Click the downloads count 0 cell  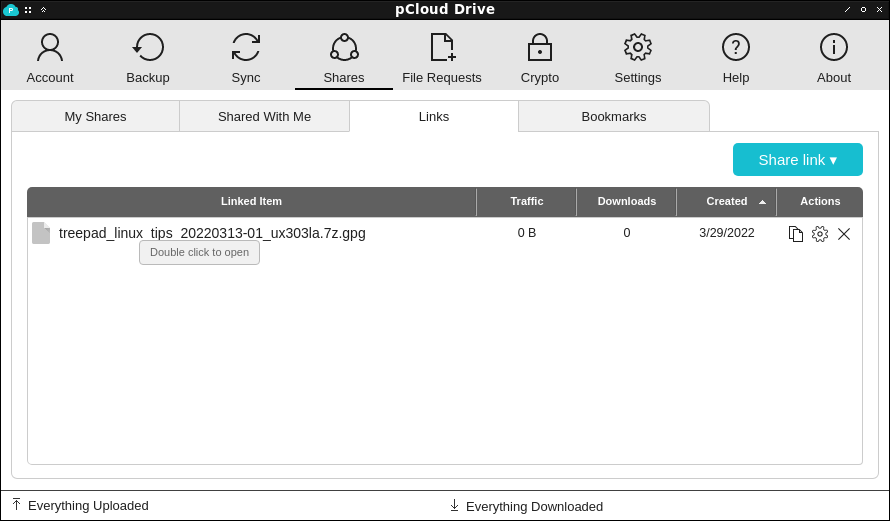click(x=627, y=233)
